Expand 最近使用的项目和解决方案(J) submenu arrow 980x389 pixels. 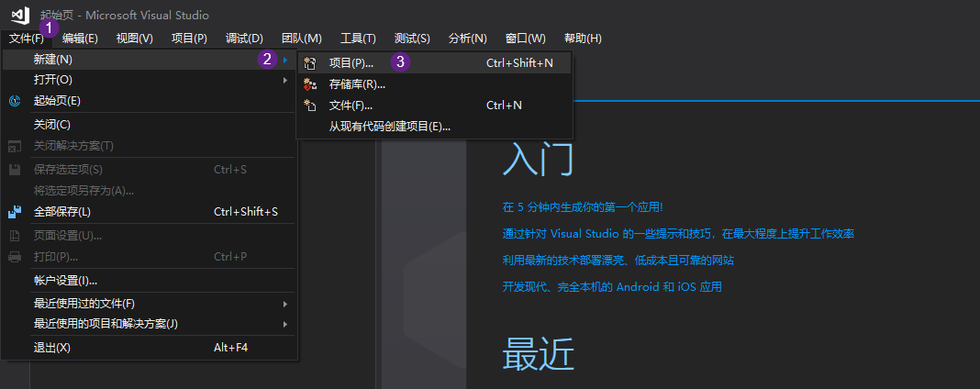pos(285,324)
